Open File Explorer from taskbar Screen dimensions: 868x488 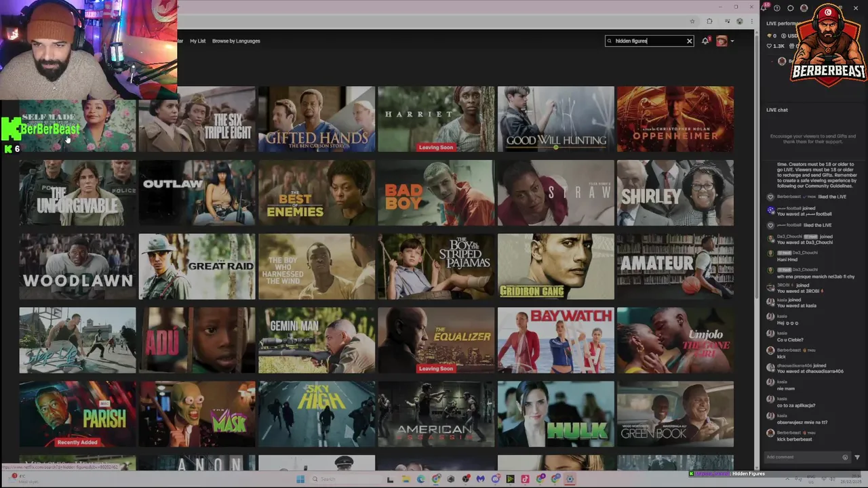click(406, 479)
